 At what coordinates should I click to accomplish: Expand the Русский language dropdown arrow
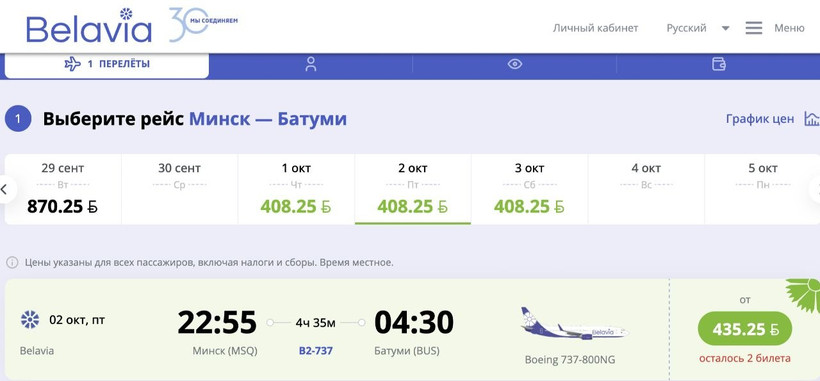(x=725, y=28)
